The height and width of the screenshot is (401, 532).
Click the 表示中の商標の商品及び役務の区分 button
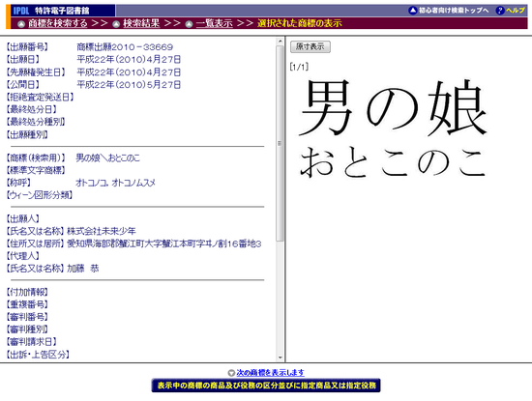click(x=266, y=386)
